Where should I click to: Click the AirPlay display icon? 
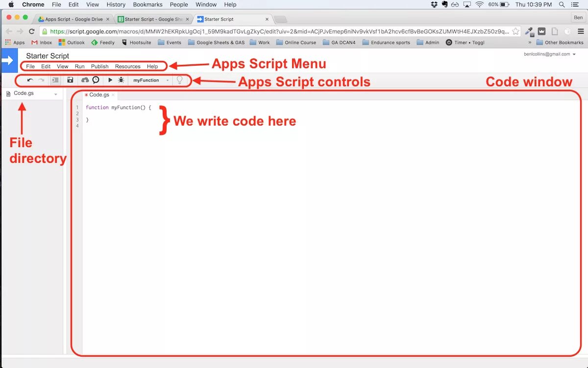pyautogui.click(x=466, y=4)
